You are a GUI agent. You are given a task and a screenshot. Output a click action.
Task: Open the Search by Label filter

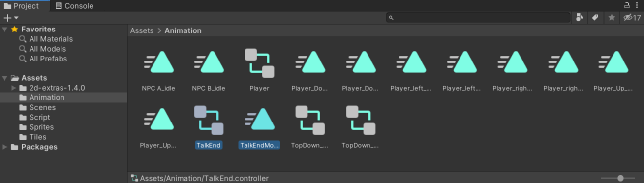tap(595, 18)
